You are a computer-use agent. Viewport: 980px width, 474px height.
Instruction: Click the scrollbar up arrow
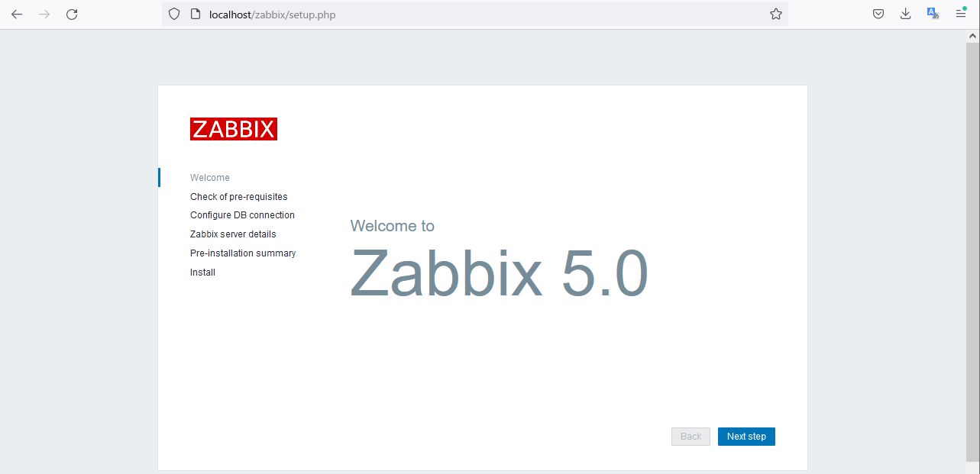coord(972,36)
